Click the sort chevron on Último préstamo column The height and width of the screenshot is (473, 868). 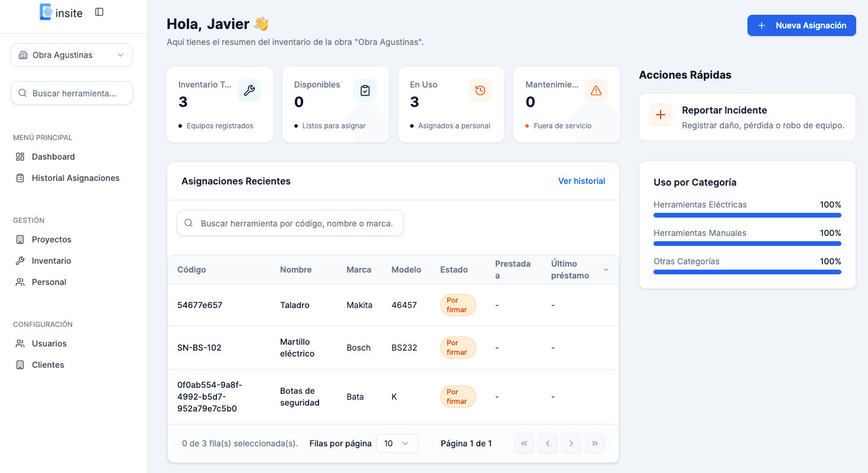coord(606,269)
